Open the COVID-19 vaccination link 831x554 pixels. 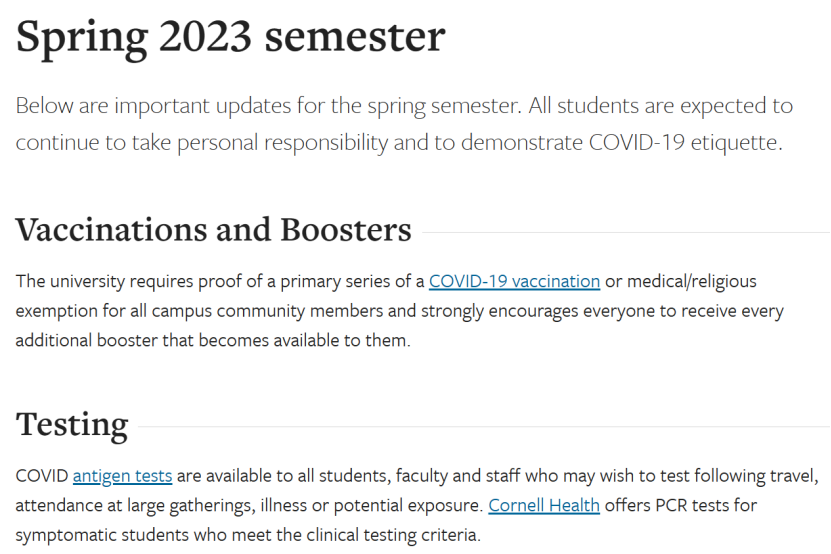[x=514, y=281]
